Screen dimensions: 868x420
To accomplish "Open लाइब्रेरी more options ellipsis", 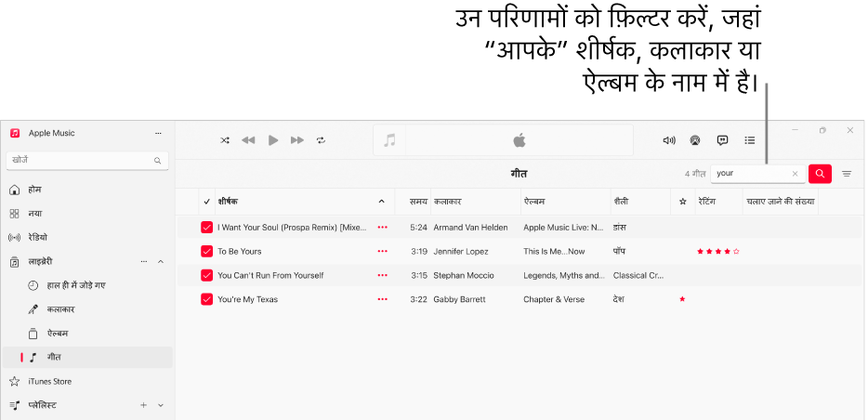I will pos(144,261).
